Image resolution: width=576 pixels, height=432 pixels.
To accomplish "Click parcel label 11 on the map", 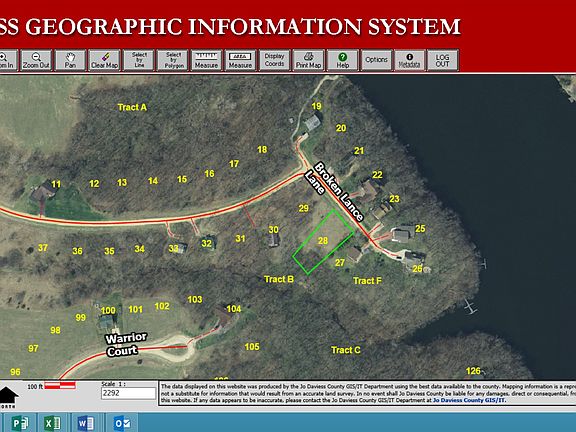I will (56, 184).
